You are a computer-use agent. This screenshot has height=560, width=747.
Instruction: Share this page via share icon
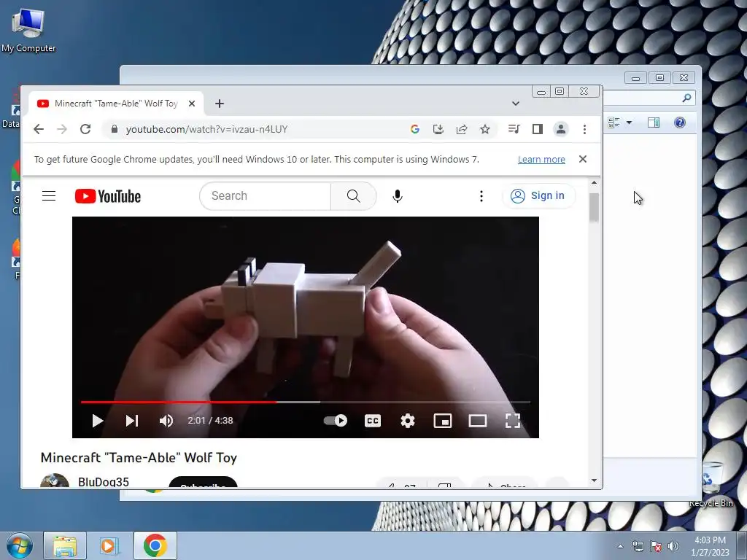click(x=462, y=129)
